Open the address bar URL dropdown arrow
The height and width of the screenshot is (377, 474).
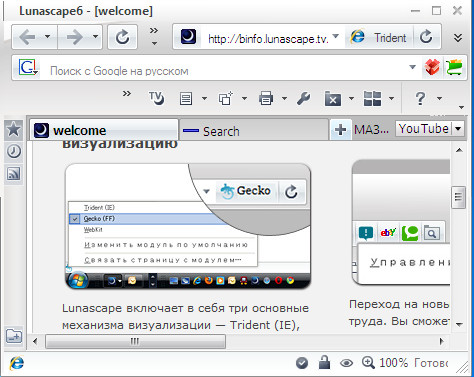pyautogui.click(x=336, y=36)
